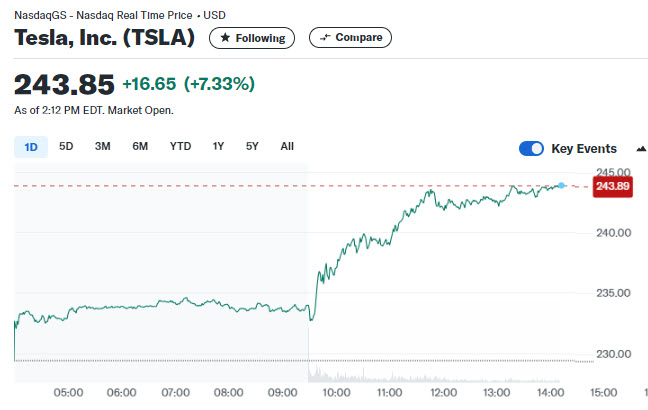This screenshot has height=410, width=648.
Task: Select the 1D time range
Action: pyautogui.click(x=31, y=147)
